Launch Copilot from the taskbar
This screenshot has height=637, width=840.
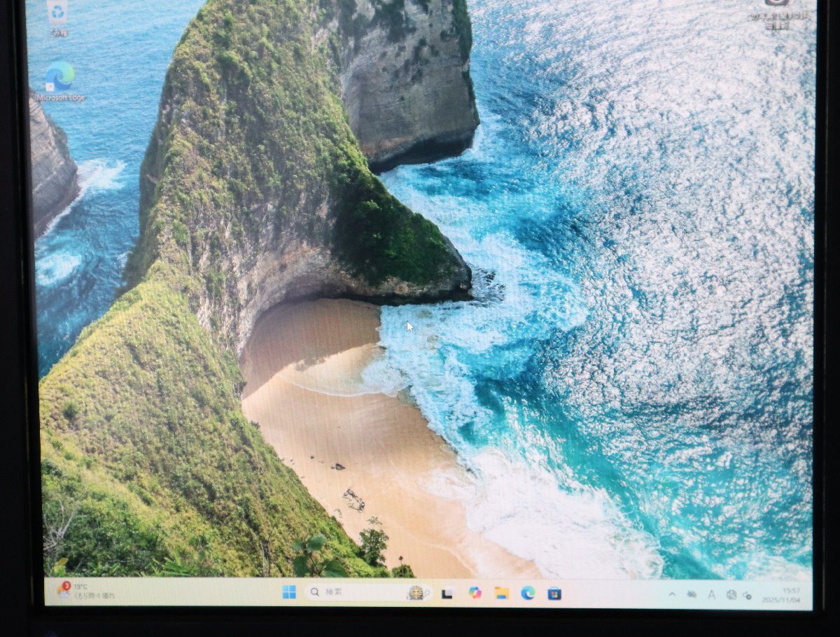click(475, 593)
